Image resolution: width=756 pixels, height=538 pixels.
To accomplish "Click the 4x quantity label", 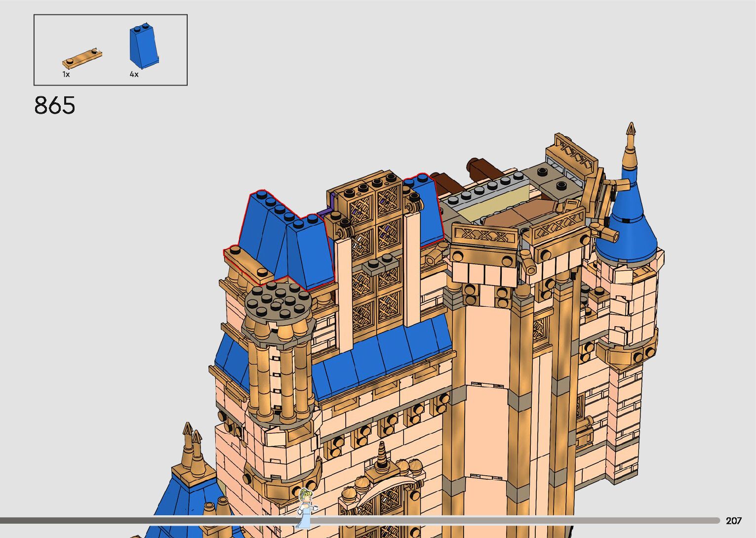I will [x=134, y=75].
